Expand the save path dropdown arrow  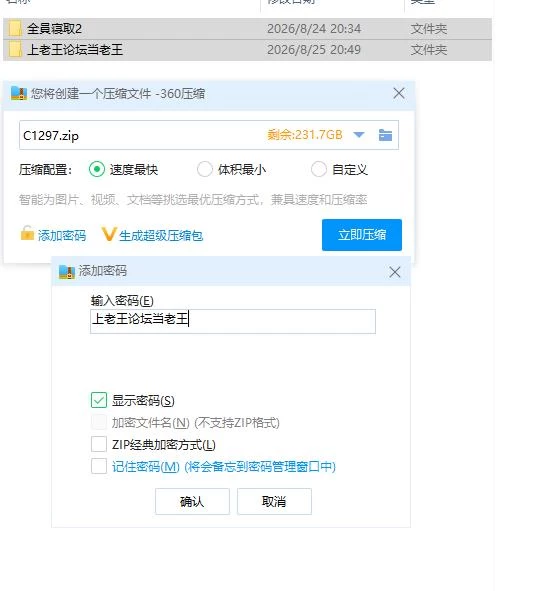(x=359, y=135)
